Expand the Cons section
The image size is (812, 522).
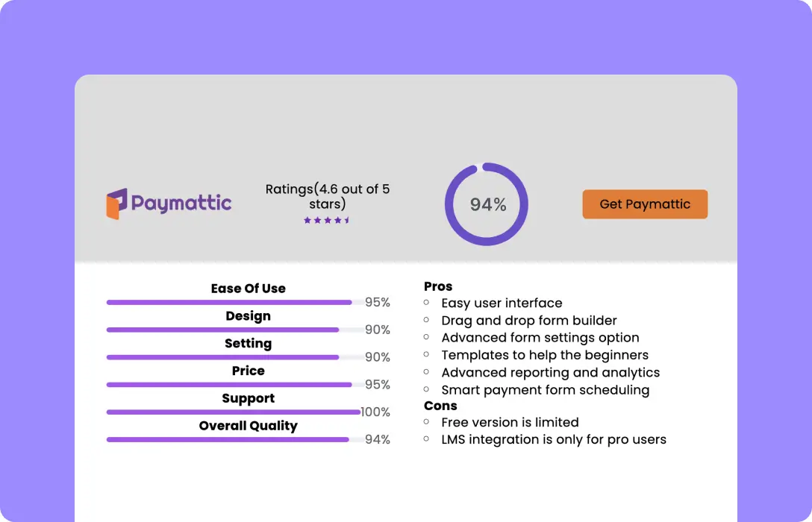coord(440,406)
